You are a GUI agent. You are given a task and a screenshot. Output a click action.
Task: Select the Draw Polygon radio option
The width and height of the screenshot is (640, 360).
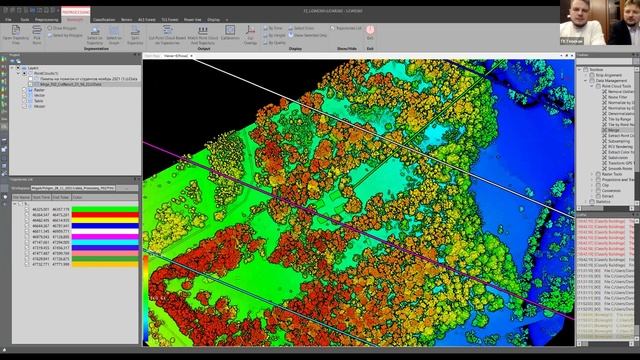[62, 28]
